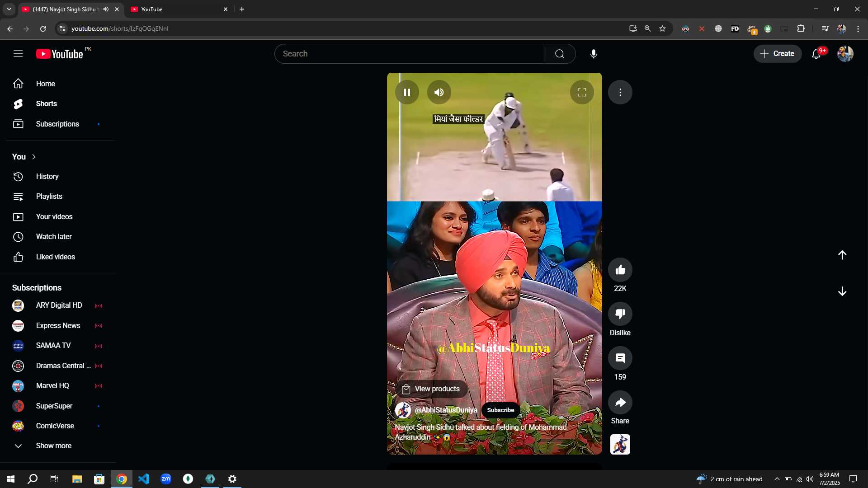Screen dimensions: 868x488
Task: Open a new browser tab
Action: click(242, 9)
